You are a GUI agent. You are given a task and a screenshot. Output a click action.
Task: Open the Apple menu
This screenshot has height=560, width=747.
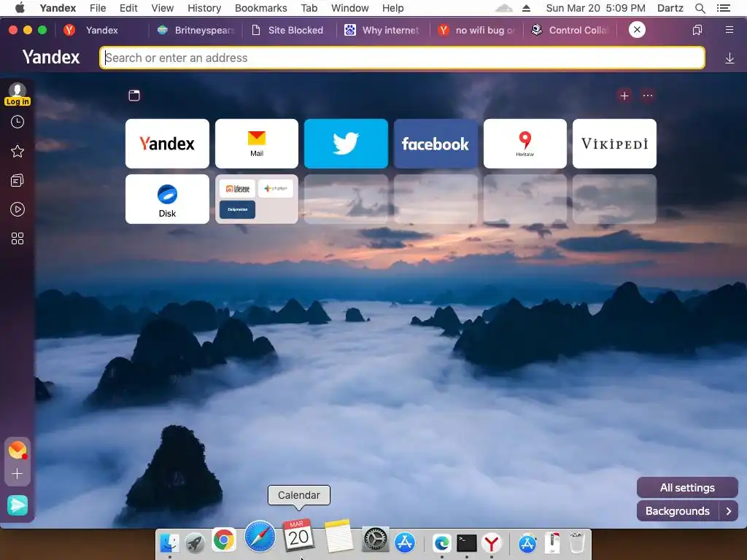(20, 7)
